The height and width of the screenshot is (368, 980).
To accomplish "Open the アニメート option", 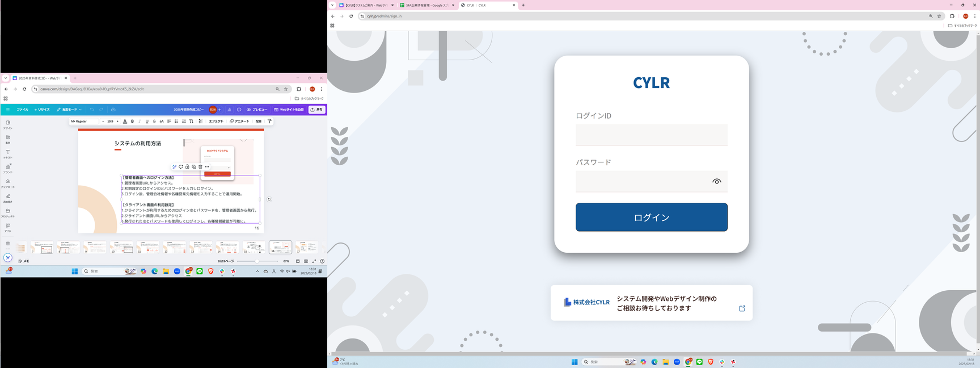I will tap(239, 121).
